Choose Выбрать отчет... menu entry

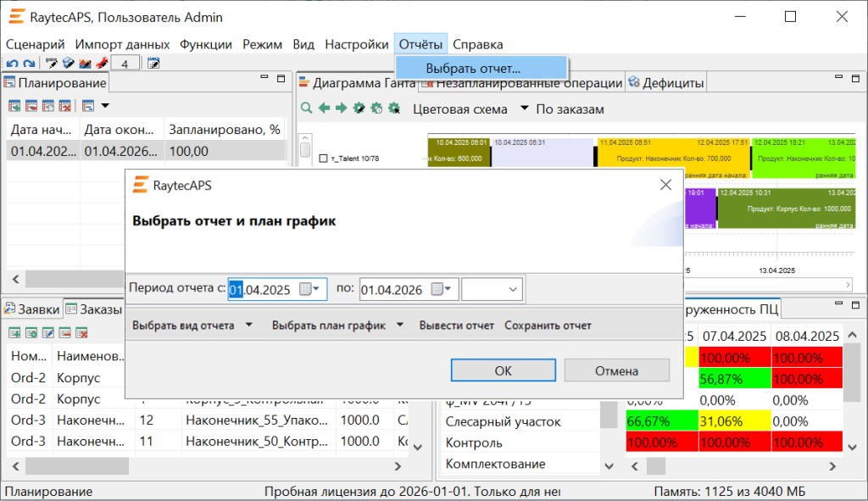pyautogui.click(x=481, y=69)
